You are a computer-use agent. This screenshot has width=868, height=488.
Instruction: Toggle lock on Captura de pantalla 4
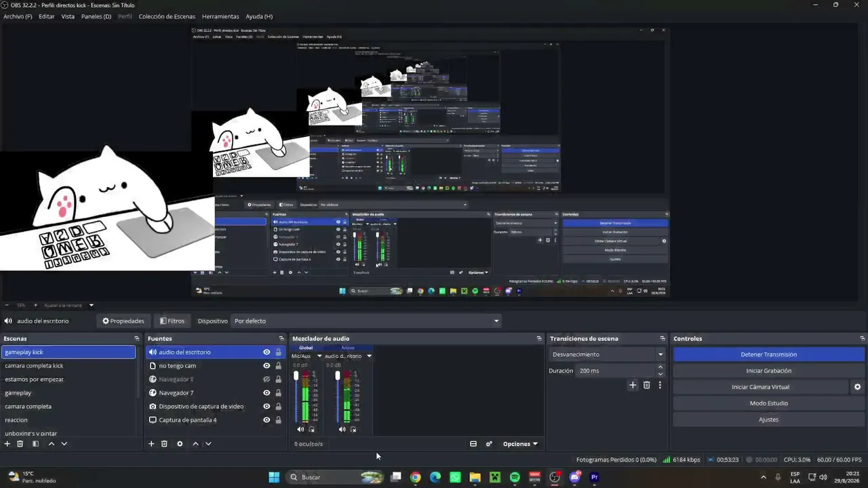[x=278, y=420]
